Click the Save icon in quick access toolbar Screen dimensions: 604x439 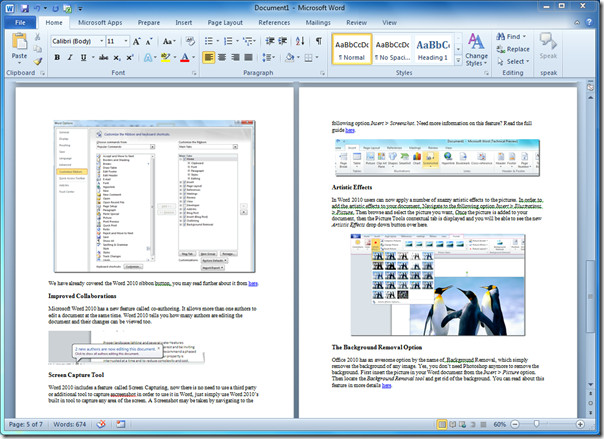25,8
